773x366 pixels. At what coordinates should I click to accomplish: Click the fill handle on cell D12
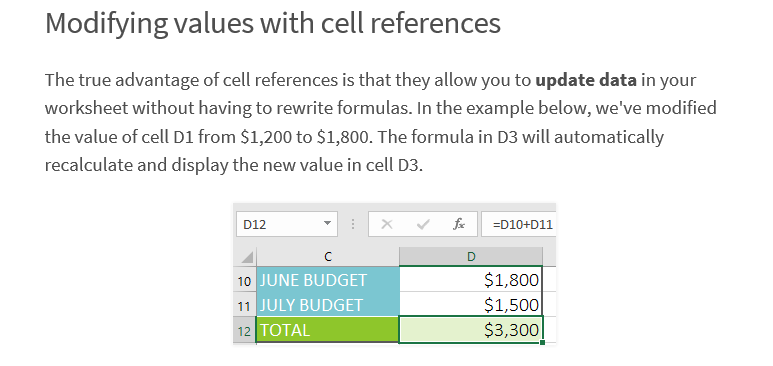(x=543, y=342)
